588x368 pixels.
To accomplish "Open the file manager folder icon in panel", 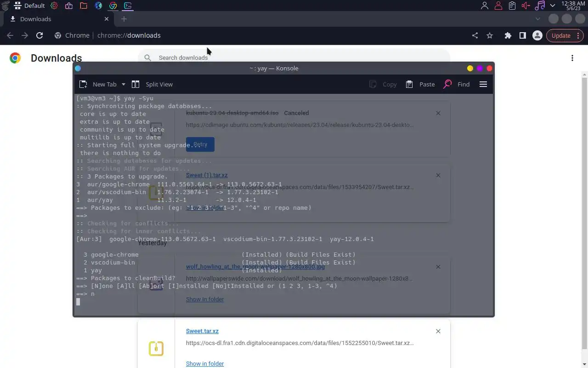I will 84,6.
